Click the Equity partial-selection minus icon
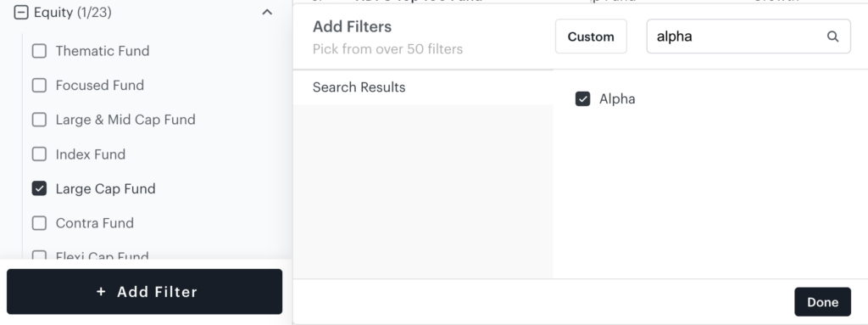 21,12
